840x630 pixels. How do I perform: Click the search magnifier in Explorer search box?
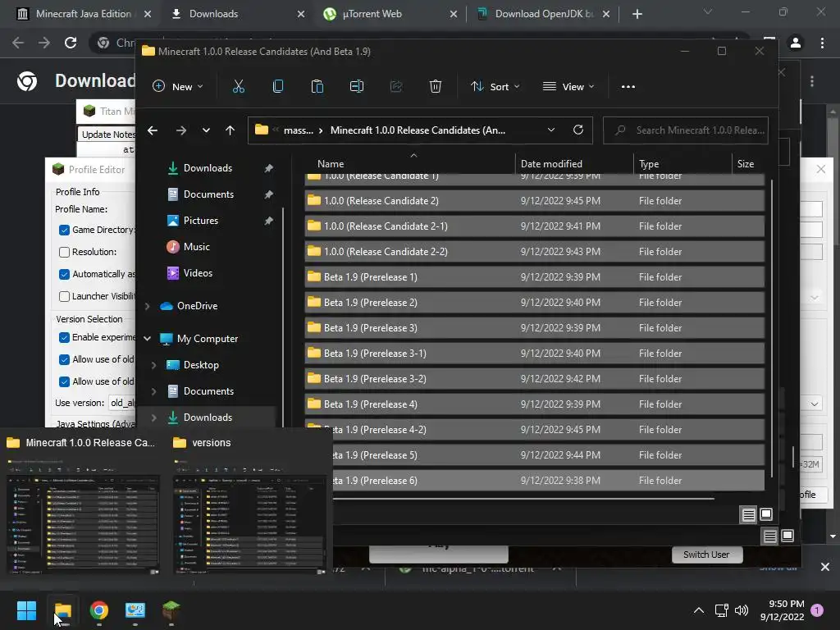pyautogui.click(x=620, y=130)
